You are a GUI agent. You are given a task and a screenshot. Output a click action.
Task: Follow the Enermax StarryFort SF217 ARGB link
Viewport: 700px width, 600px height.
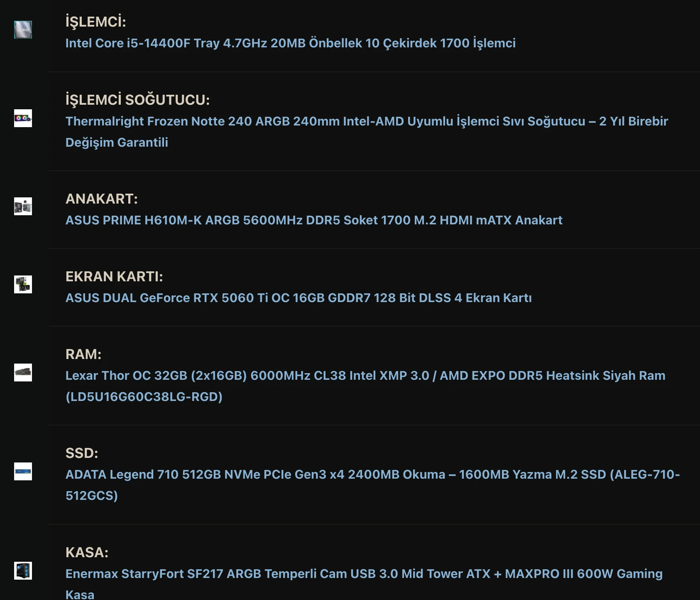[x=363, y=574]
